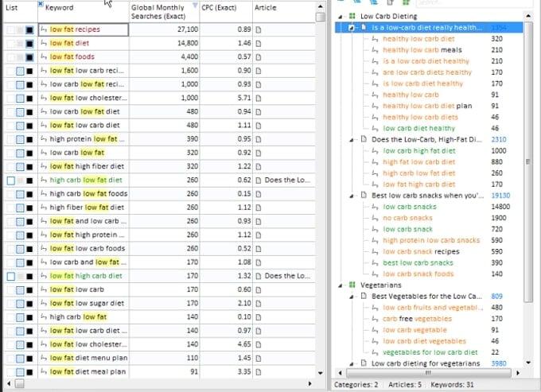The width and height of the screenshot is (541, 392).
Task: Click the document icon of 'Best low carb snacks when you'...'
Action: point(364,195)
